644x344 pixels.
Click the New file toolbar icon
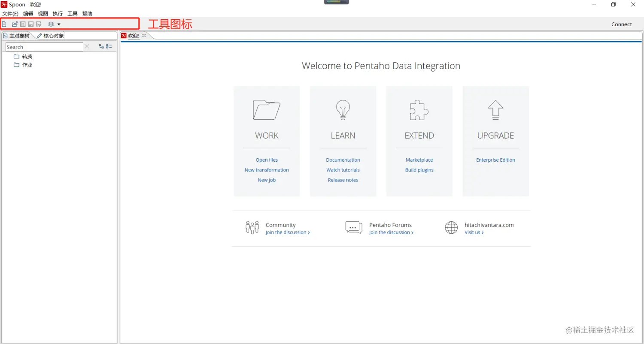pos(4,24)
